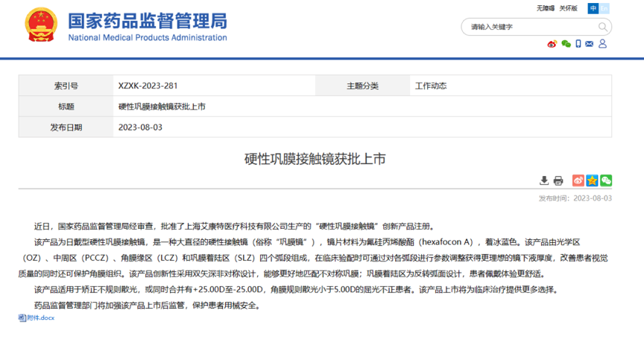Image resolution: width=644 pixels, height=337 pixels.
Task: Open the Weibo icon in header
Action: 552,44
